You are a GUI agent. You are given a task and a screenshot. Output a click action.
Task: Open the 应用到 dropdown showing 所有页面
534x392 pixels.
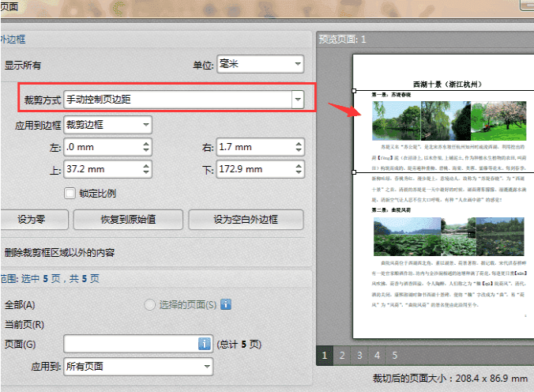click(138, 367)
